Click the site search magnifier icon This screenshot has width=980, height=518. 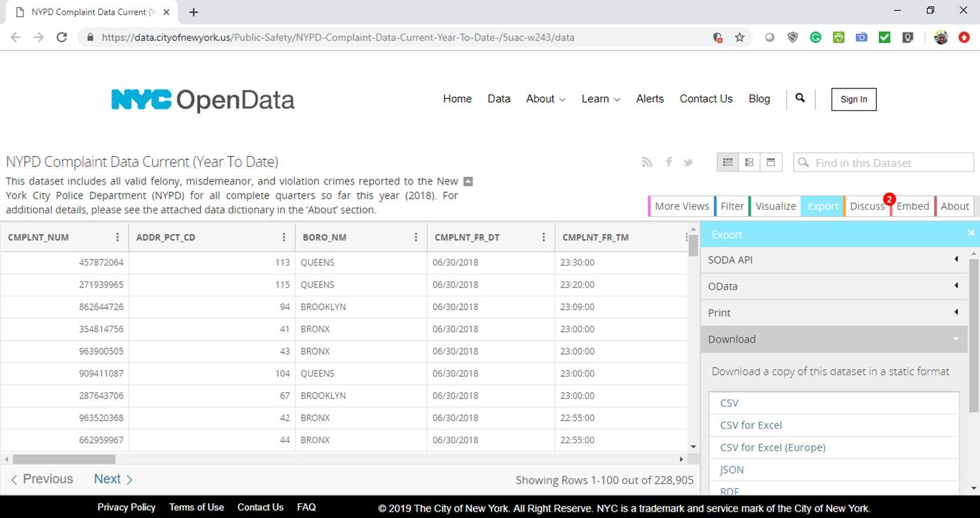pyautogui.click(x=800, y=98)
